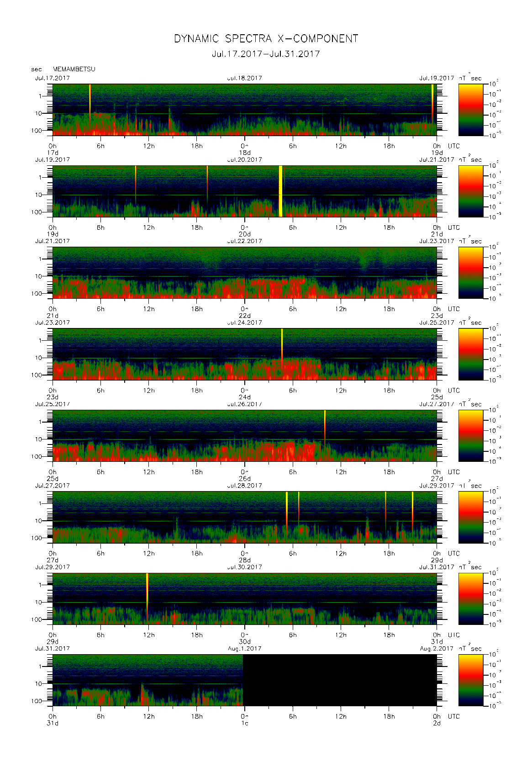Click the 2d day marker
532x767 pixels.
tap(437, 723)
